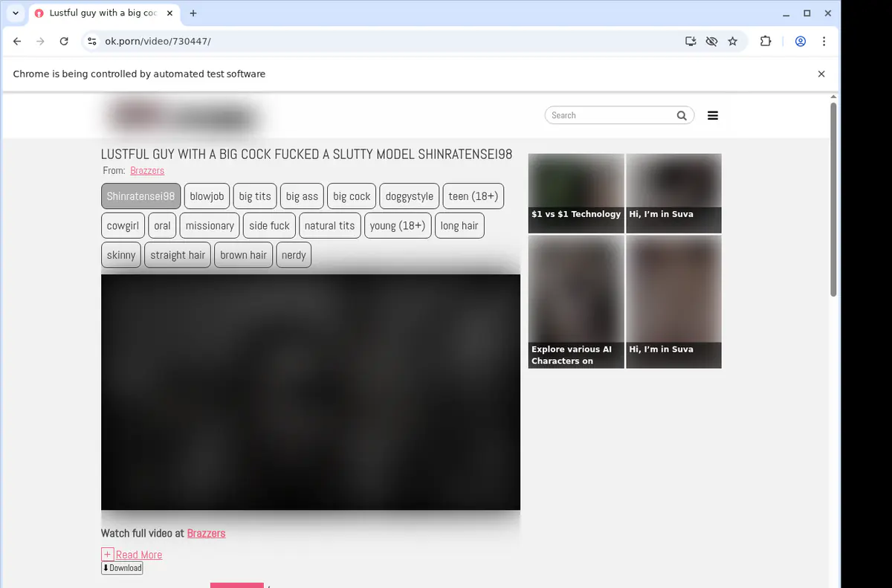Go back to the previous page
The height and width of the screenshot is (588, 892).
point(17,42)
